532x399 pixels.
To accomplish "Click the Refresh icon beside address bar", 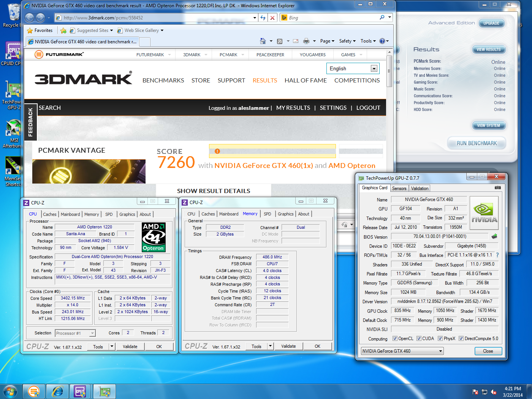I will 263,17.
